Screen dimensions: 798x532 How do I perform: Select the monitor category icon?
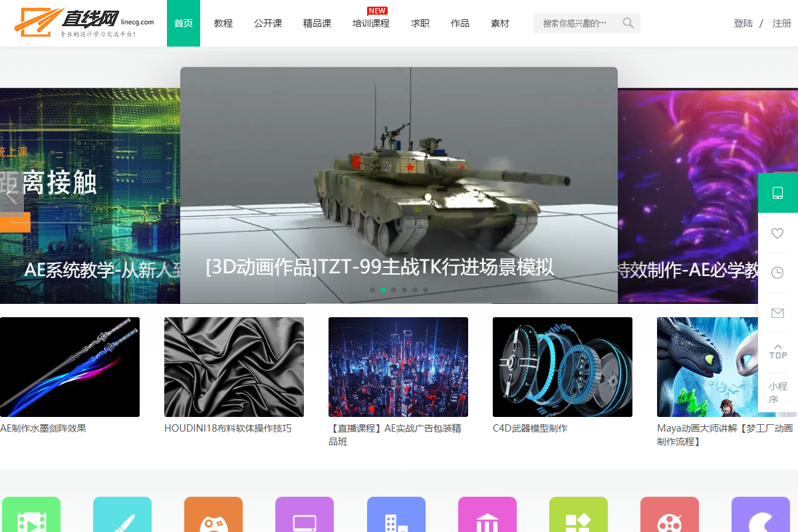click(305, 514)
